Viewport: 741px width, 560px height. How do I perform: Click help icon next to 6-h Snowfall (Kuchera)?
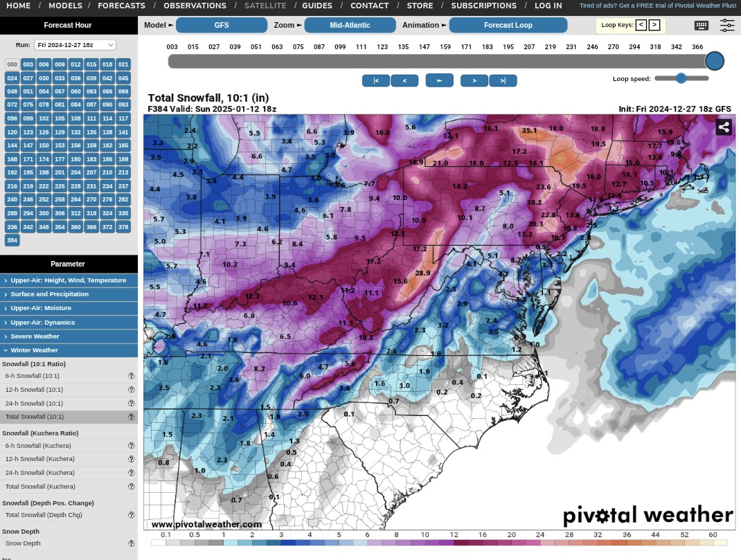pyautogui.click(x=131, y=446)
